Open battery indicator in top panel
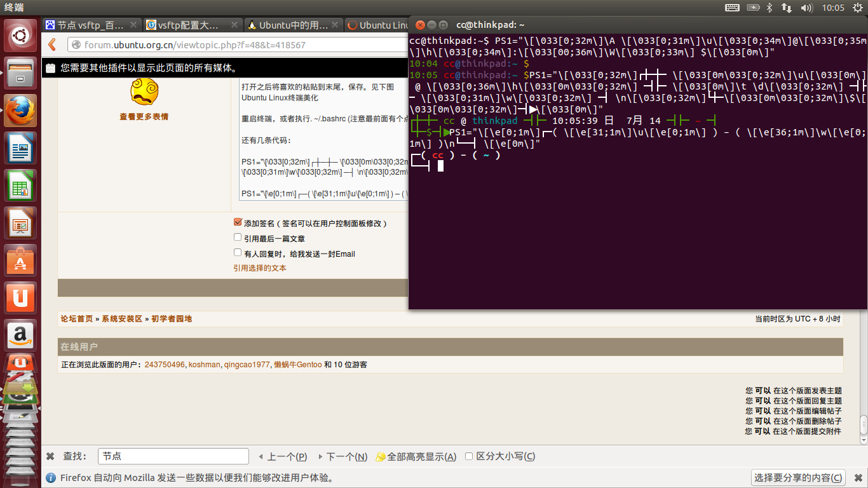 pyautogui.click(x=754, y=8)
